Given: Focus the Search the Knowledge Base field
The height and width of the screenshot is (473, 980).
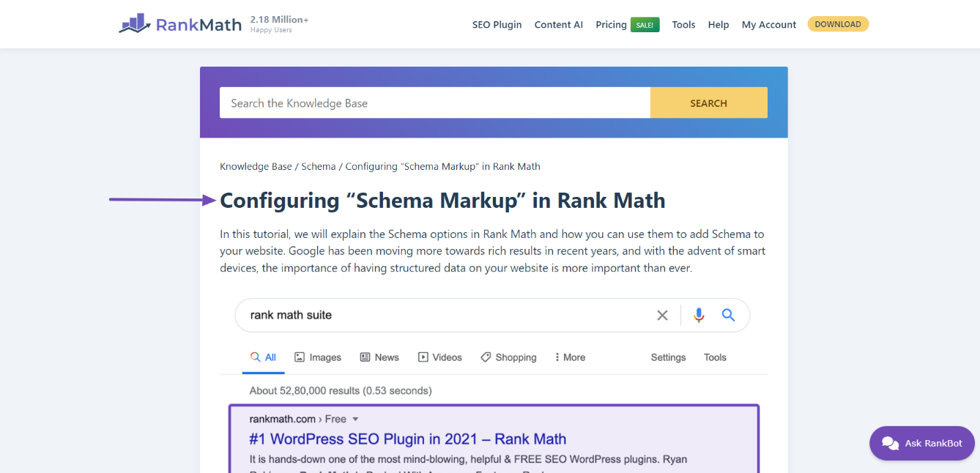Looking at the screenshot, I should [x=435, y=103].
